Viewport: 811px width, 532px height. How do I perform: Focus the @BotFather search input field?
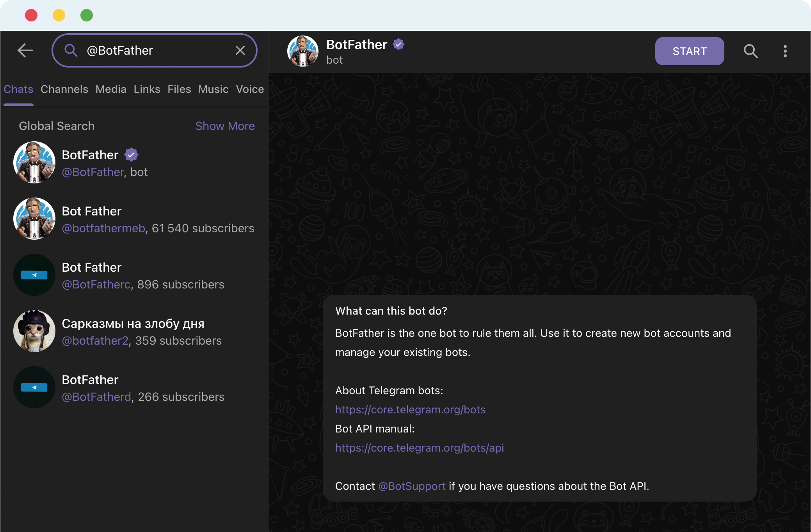[x=155, y=50]
